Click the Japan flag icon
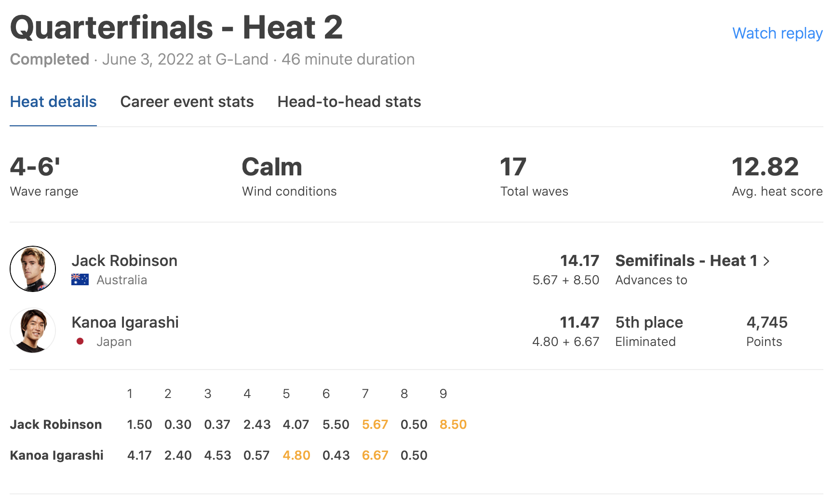The width and height of the screenshot is (834, 504). [x=80, y=341]
